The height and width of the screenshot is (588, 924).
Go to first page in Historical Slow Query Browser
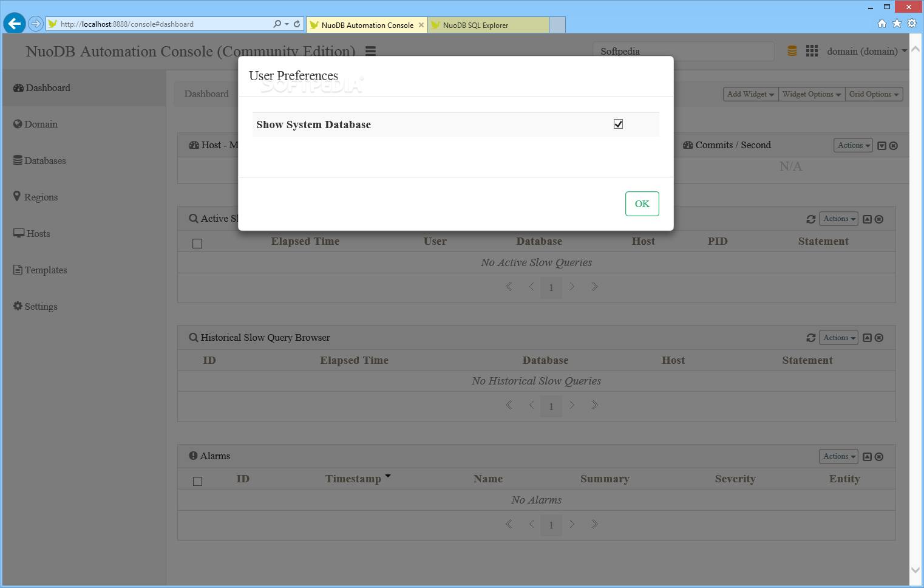(509, 405)
